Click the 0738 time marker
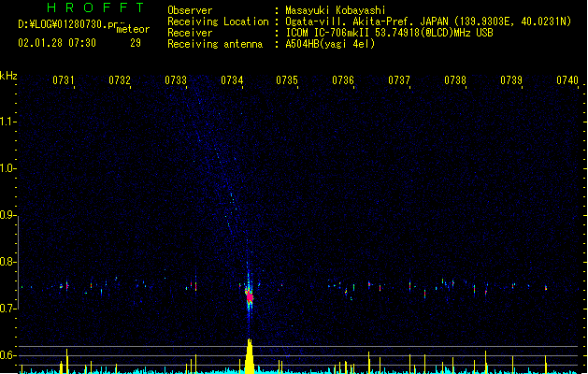Image resolution: width=588 pixels, height=374 pixels. click(x=455, y=79)
